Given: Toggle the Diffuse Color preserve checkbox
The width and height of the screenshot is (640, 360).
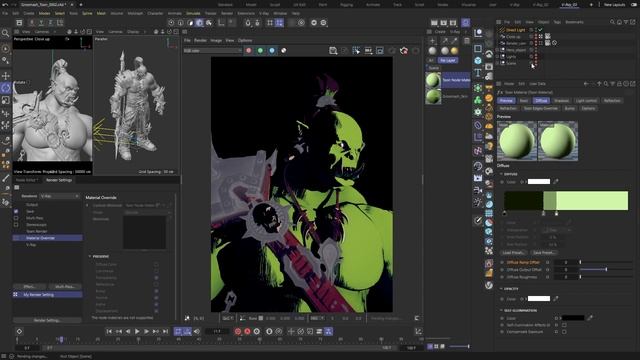Looking at the screenshot, I should pos(156,264).
